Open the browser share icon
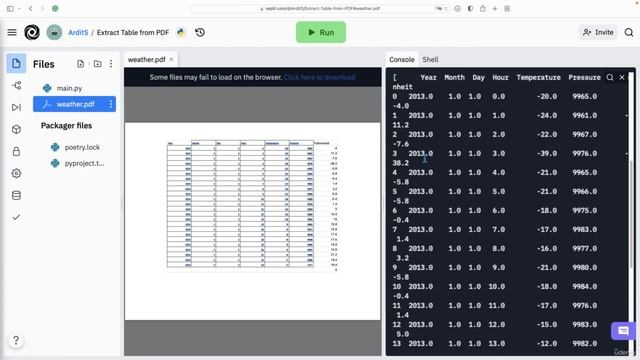The image size is (640, 360). (483, 9)
